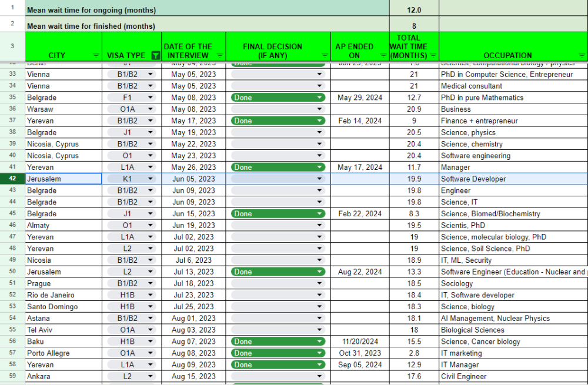Open the DATE OF THE INTERVIEW filter icon
588x385 pixels.
pos(220,55)
